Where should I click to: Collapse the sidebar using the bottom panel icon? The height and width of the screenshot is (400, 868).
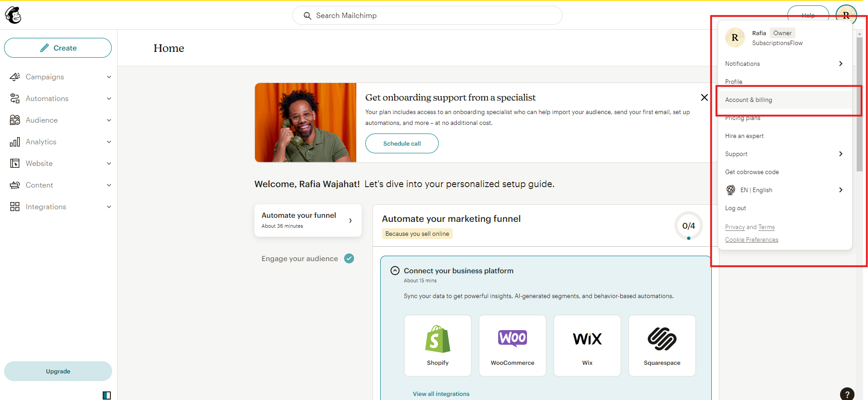pos(107,395)
